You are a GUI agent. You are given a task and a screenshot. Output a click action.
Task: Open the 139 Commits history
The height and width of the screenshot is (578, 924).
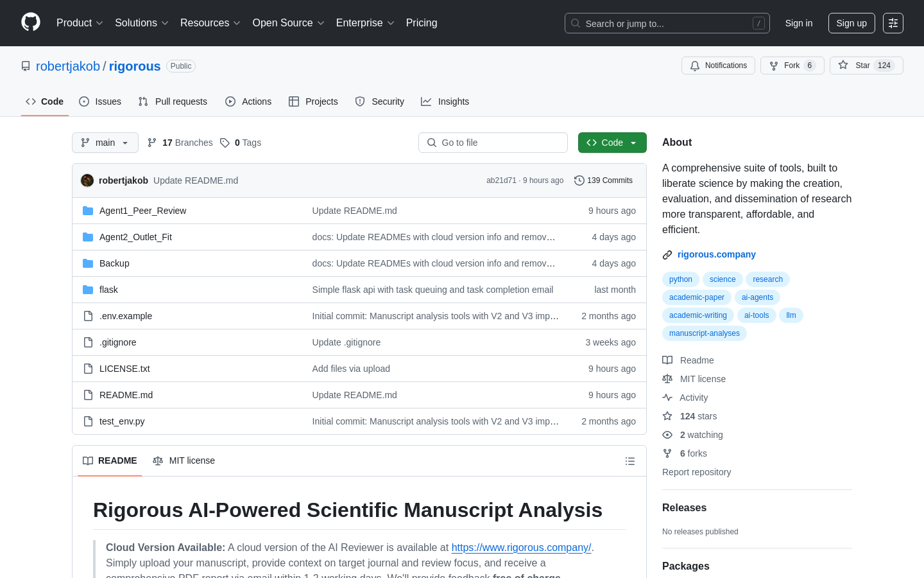[604, 180]
